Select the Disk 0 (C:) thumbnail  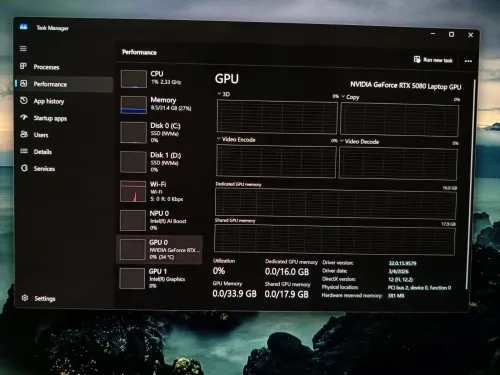(x=133, y=132)
